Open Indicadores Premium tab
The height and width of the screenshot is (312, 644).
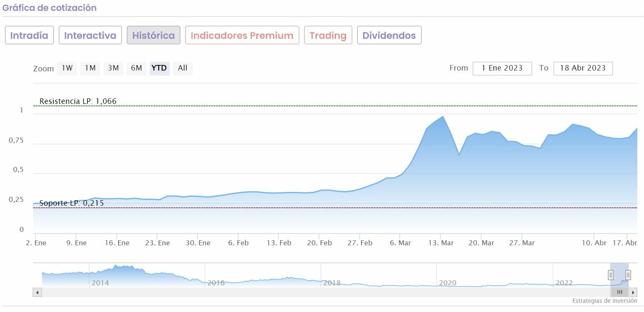pyautogui.click(x=242, y=35)
